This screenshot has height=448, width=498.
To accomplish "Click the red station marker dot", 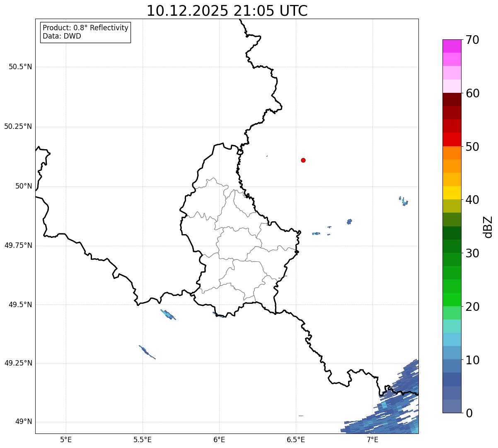I will point(303,160).
